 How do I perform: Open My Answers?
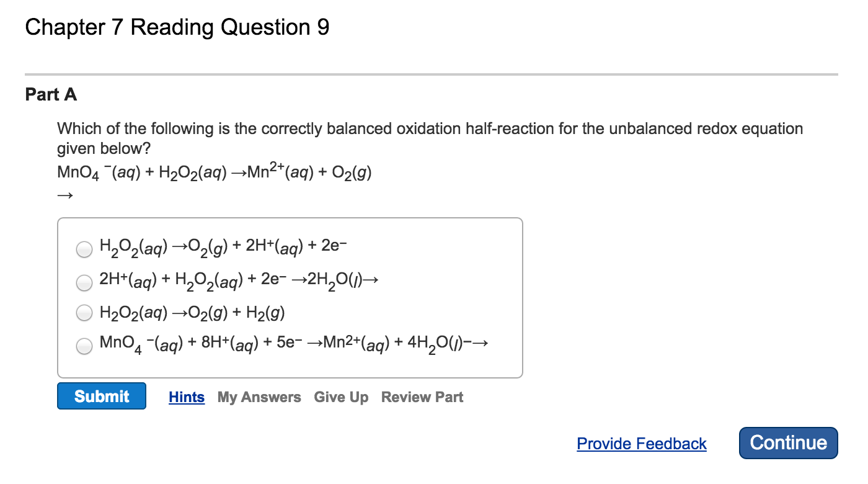click(259, 397)
